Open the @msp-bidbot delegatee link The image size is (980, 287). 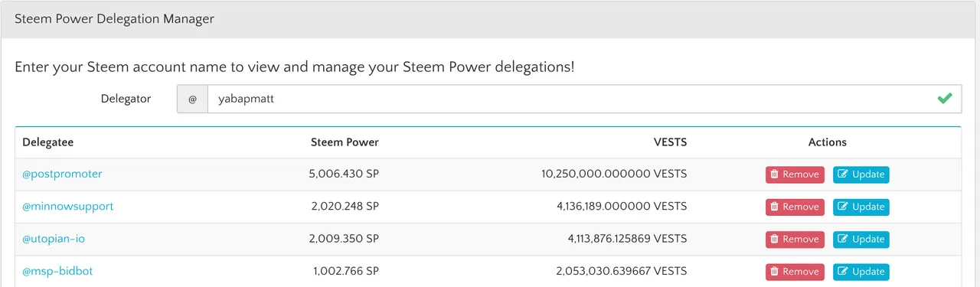[x=57, y=272]
